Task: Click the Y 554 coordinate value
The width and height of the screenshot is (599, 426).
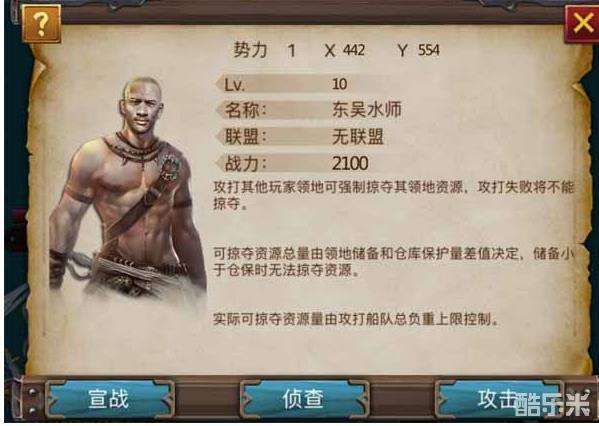Action: [419, 50]
